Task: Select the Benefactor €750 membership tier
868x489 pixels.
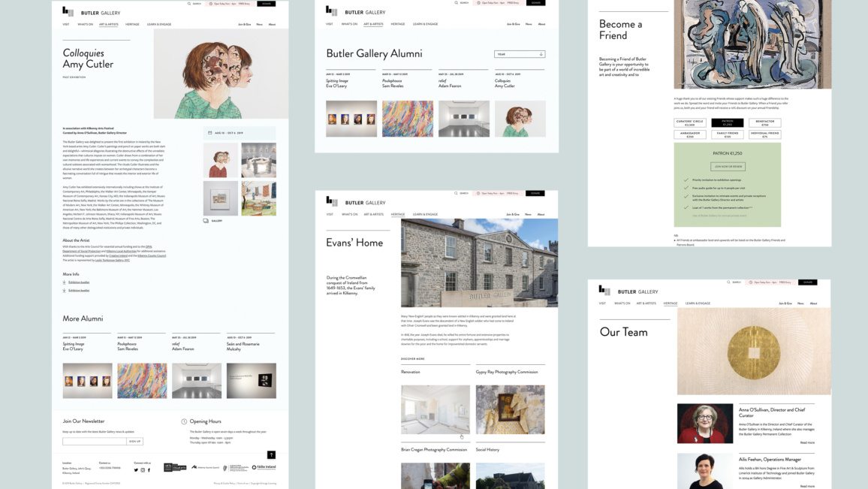Action: tap(764, 122)
